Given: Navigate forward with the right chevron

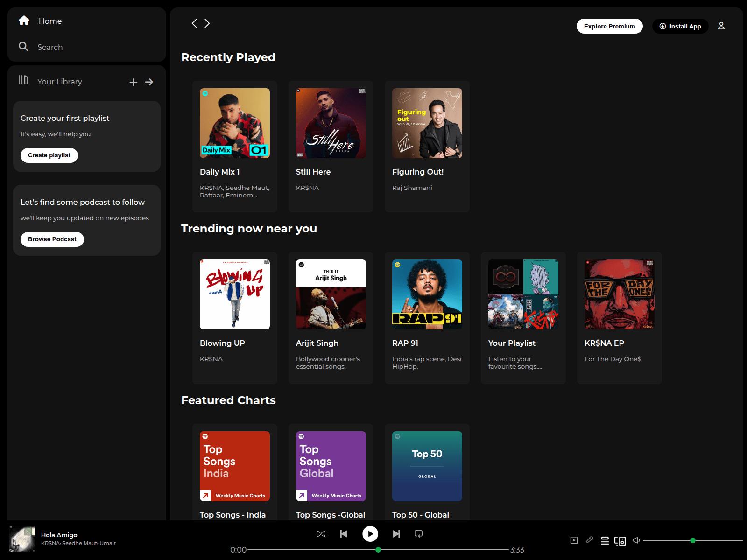Looking at the screenshot, I should [x=207, y=23].
